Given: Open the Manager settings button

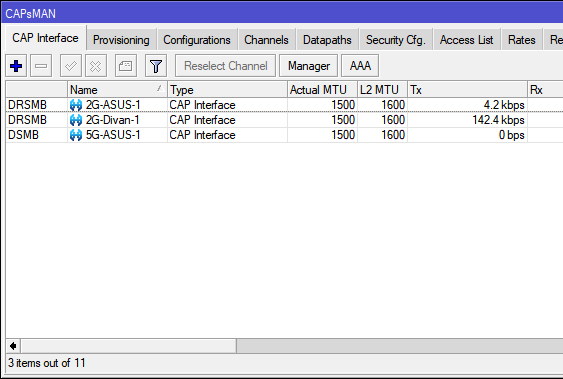Looking at the screenshot, I should [x=308, y=66].
